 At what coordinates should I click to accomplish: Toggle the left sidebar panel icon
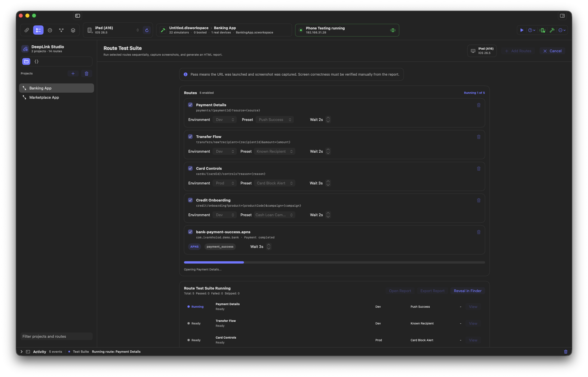[78, 16]
